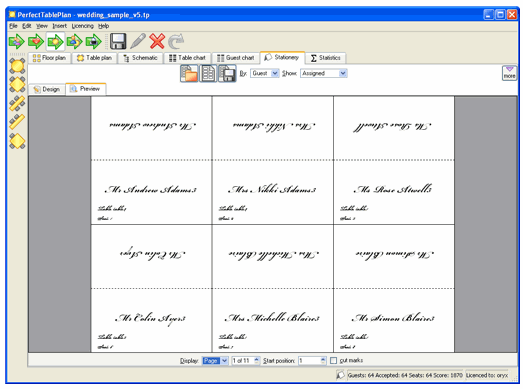Click the folder icon to open a stationery template

click(x=189, y=73)
